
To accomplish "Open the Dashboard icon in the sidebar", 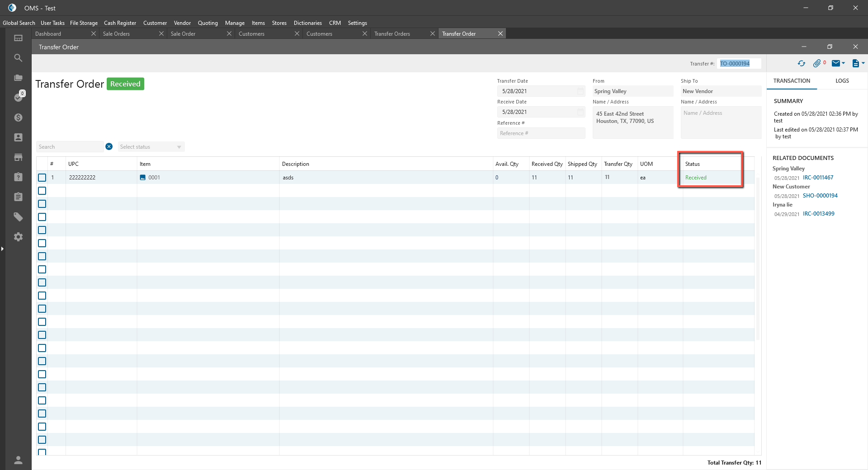I will click(x=18, y=38).
